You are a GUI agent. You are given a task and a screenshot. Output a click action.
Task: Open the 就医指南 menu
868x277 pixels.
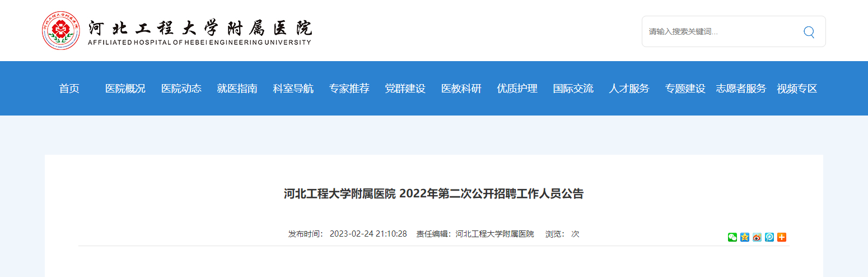pyautogui.click(x=237, y=89)
